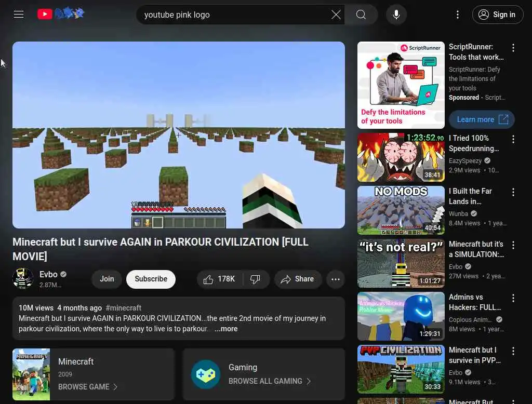
Task: Open 'Minecraft but I survive in PVP...' title
Action: pos(475,355)
